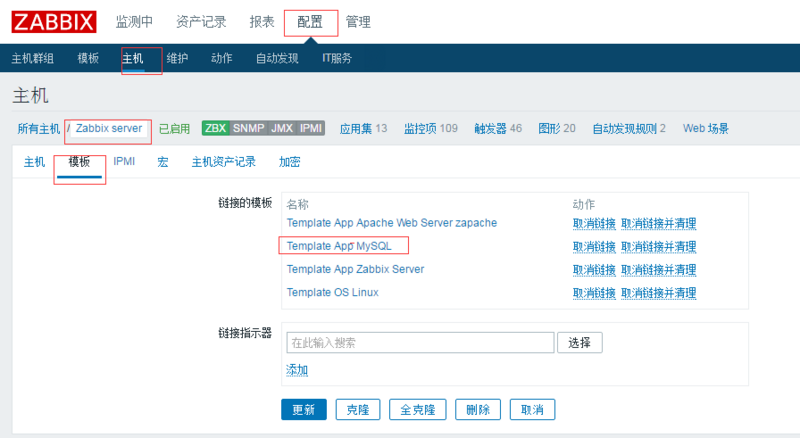Go to 动作 submenu

[x=221, y=58]
